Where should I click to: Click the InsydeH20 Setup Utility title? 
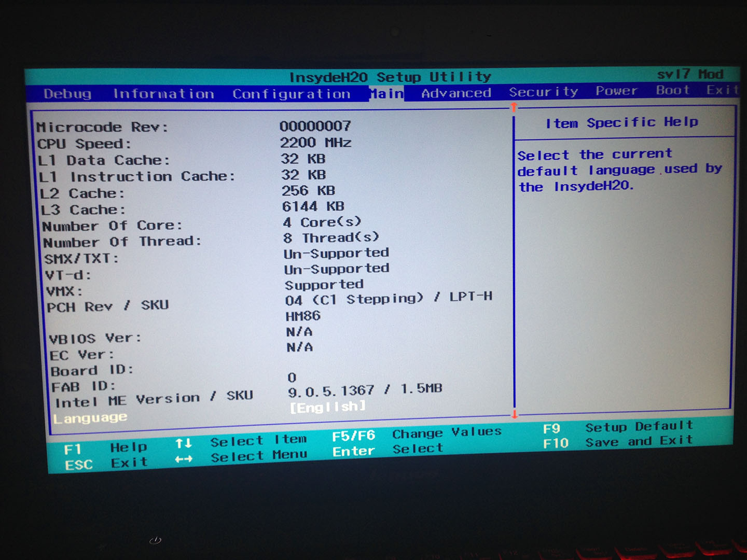click(x=390, y=77)
